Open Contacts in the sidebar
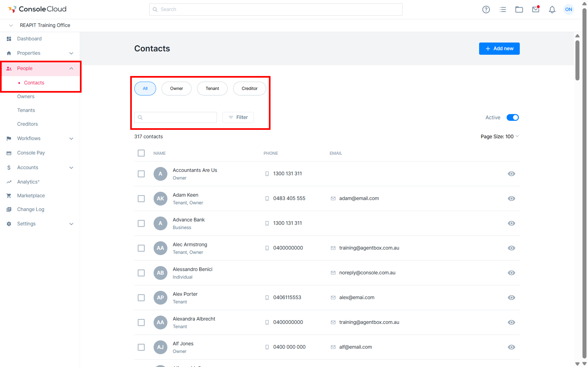The height and width of the screenshot is (367, 588). pos(34,83)
